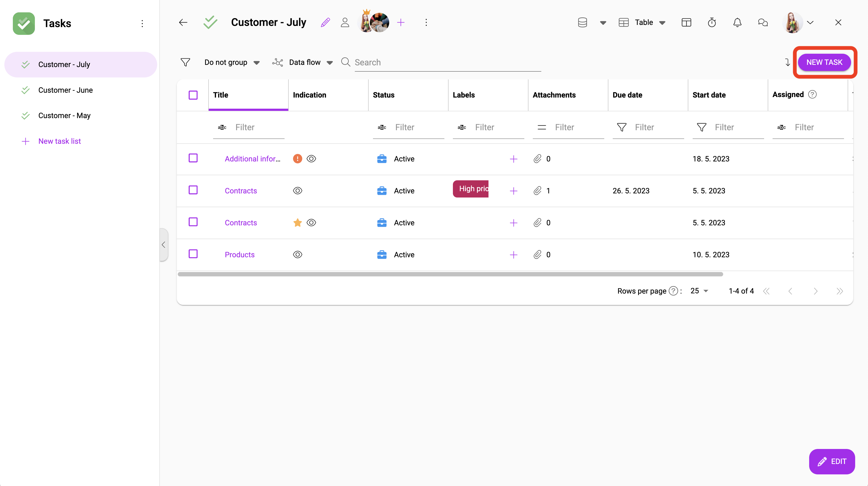Add label to Additional infor... row
Viewport: 868px width, 486px height.
(x=513, y=159)
